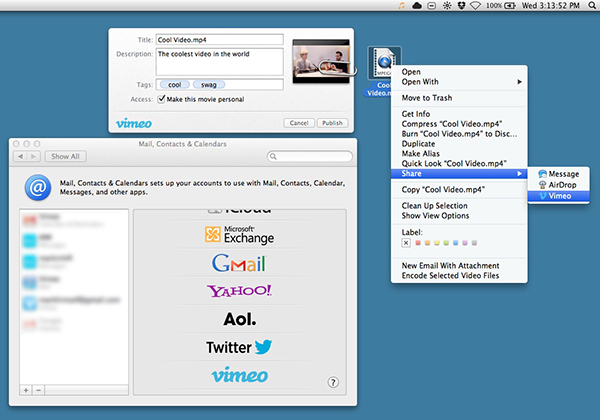Select the "swag" tag token
The width and height of the screenshot is (600, 420).
click(x=209, y=85)
